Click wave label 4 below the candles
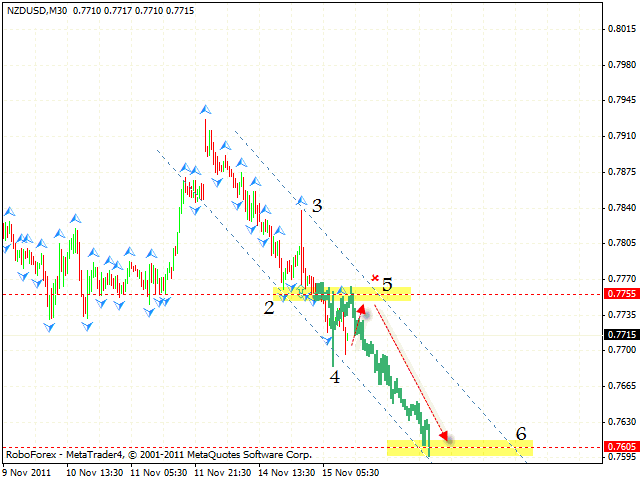Image resolution: width=640 pixels, height=480 pixels. coord(336,377)
